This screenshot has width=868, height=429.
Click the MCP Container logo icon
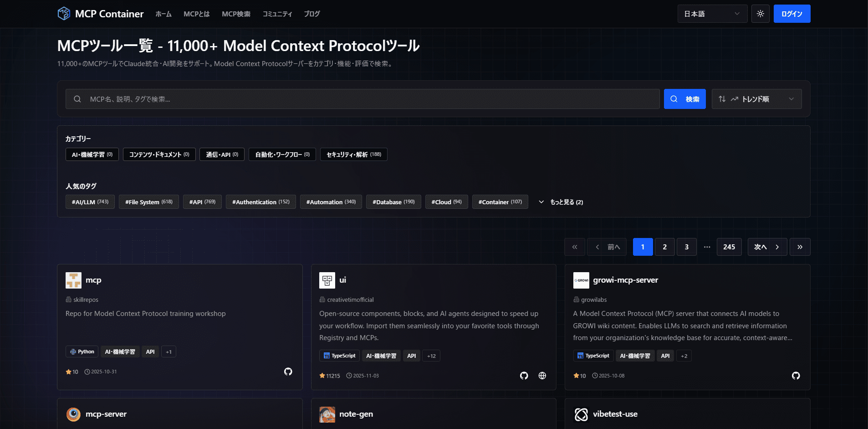pos(64,14)
